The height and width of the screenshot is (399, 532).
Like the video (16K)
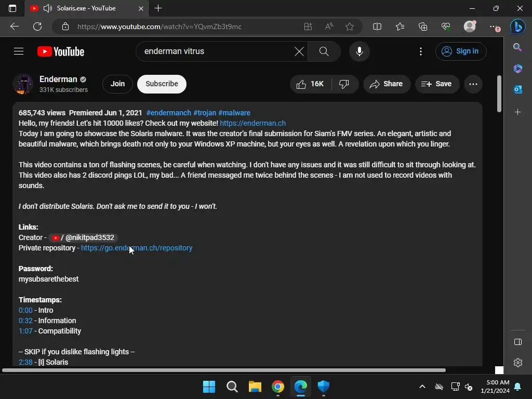310,84
